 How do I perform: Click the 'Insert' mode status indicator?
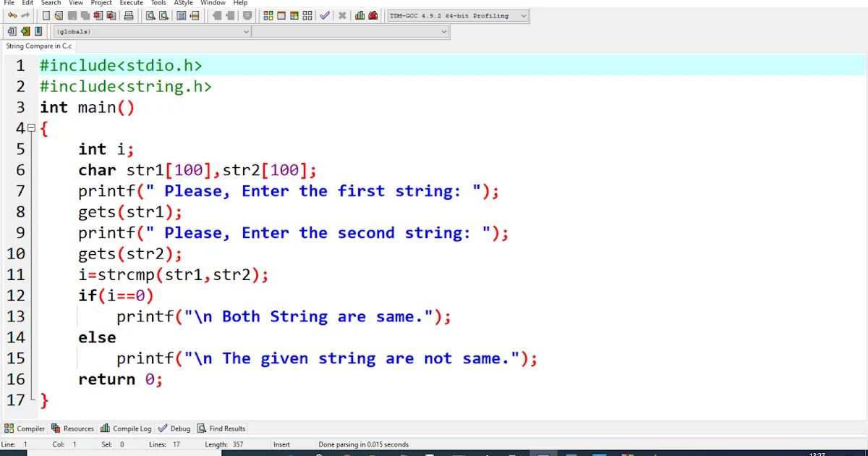click(x=281, y=444)
